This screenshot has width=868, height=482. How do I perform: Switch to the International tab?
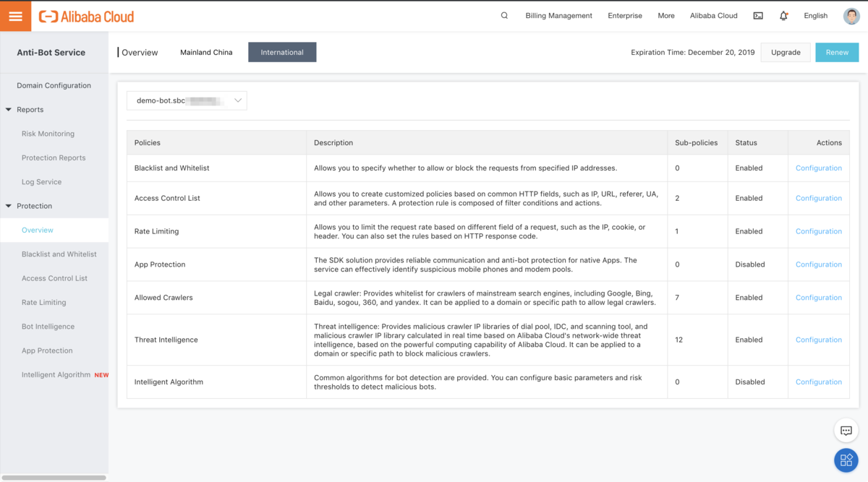pos(282,52)
